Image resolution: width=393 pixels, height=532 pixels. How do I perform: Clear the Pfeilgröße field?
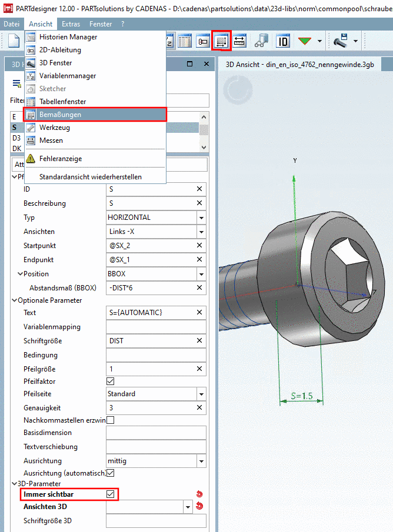pyautogui.click(x=199, y=369)
